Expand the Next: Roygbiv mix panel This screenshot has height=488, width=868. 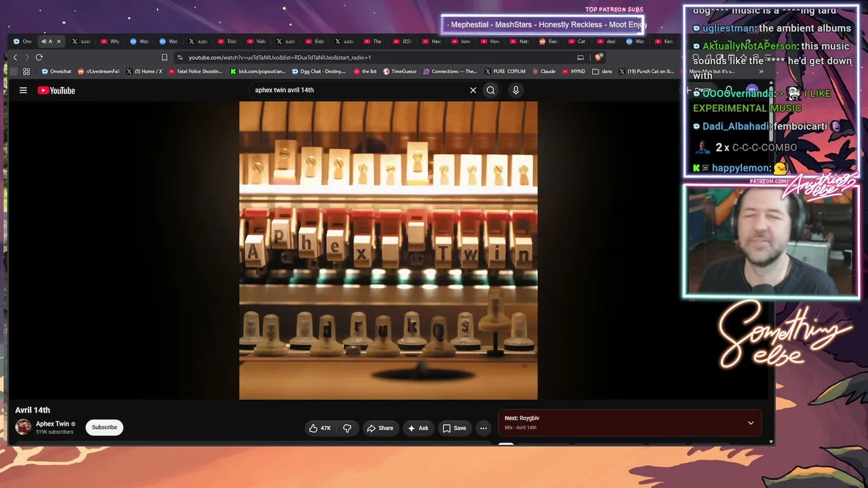tap(751, 423)
